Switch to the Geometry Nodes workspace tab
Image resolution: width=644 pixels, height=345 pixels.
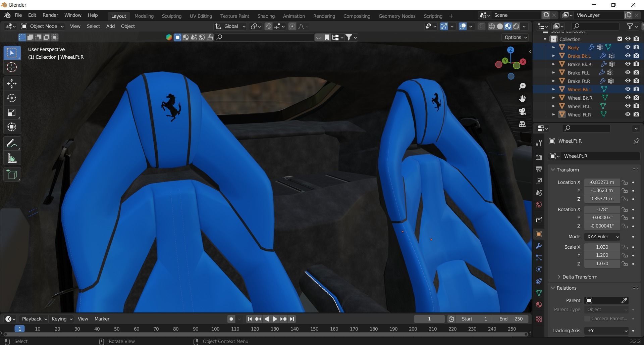click(397, 16)
